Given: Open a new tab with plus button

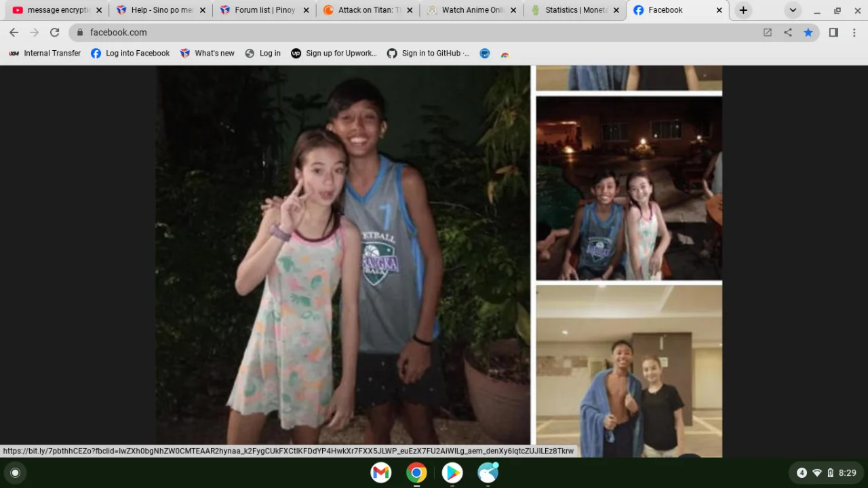Looking at the screenshot, I should pos(743,10).
